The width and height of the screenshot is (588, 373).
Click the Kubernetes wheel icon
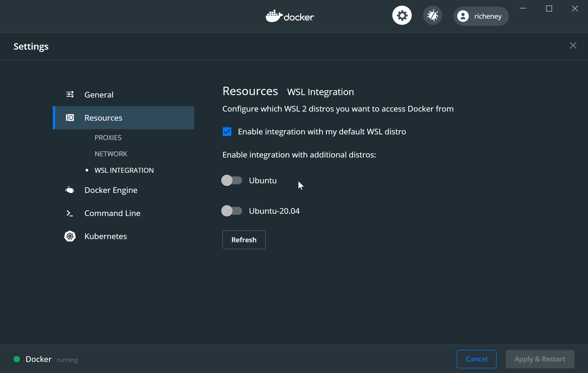pyautogui.click(x=70, y=236)
